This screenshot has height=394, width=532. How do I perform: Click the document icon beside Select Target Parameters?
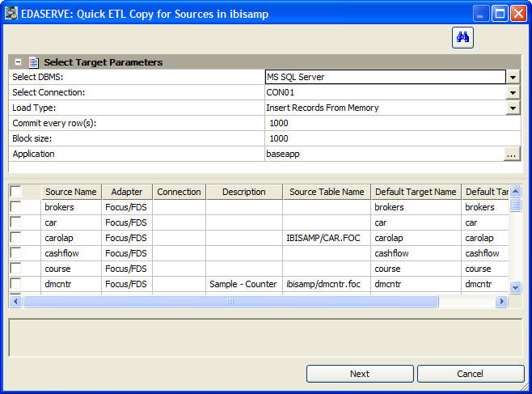coord(33,62)
